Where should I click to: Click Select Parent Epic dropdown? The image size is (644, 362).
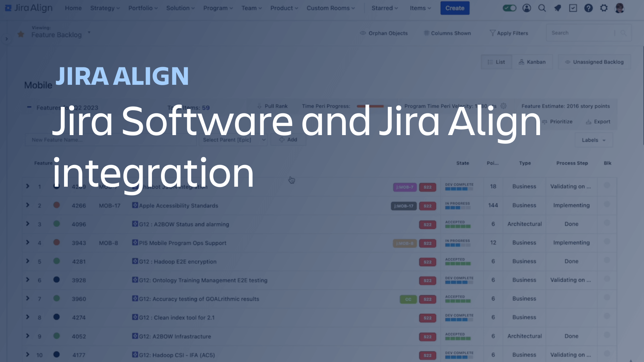[x=232, y=140]
